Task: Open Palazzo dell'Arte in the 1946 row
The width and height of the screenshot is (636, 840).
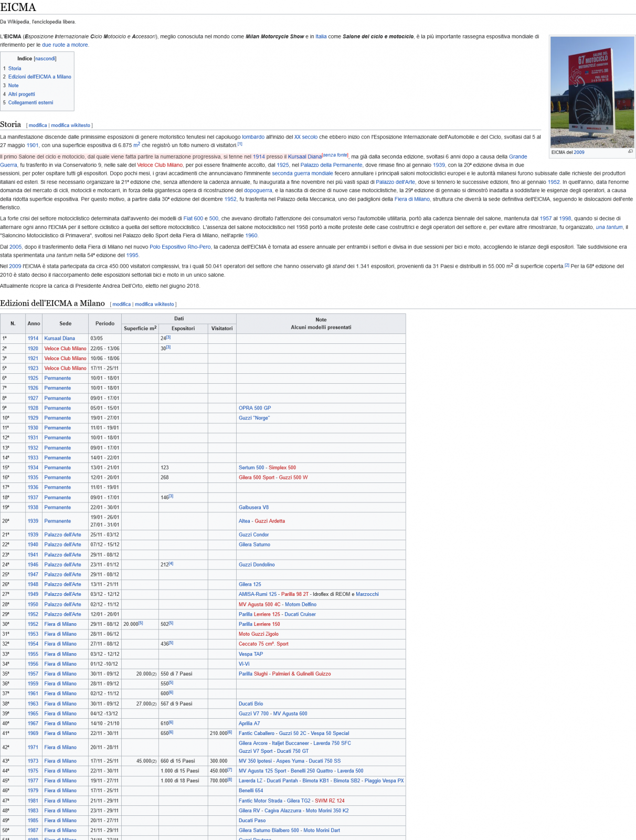Action: 63,565
